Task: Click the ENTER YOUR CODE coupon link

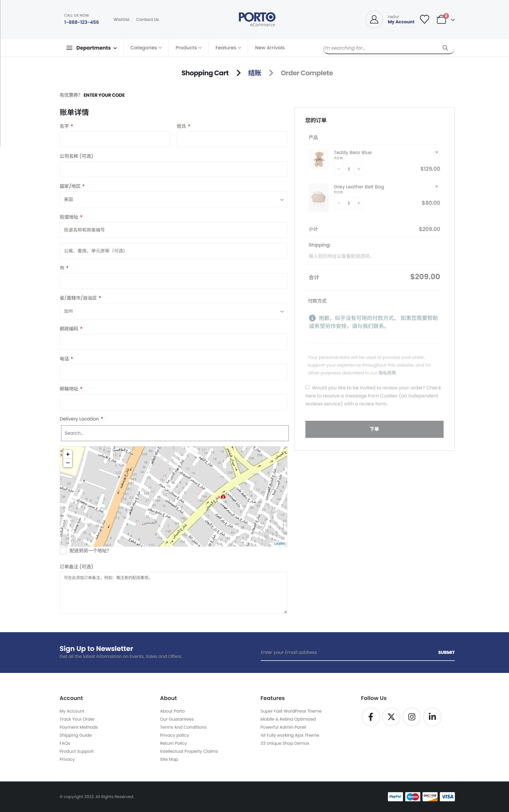Action: pos(104,95)
